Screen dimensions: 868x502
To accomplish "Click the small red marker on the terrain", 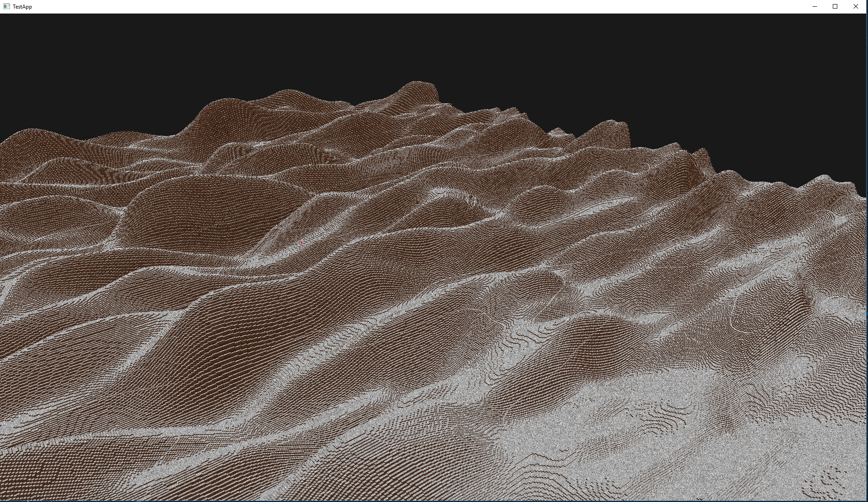I will [302, 243].
